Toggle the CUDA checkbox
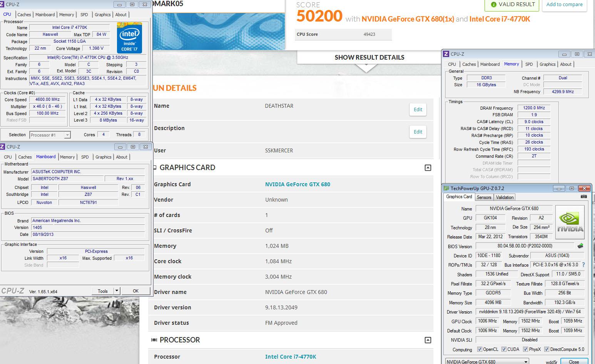 point(504,349)
